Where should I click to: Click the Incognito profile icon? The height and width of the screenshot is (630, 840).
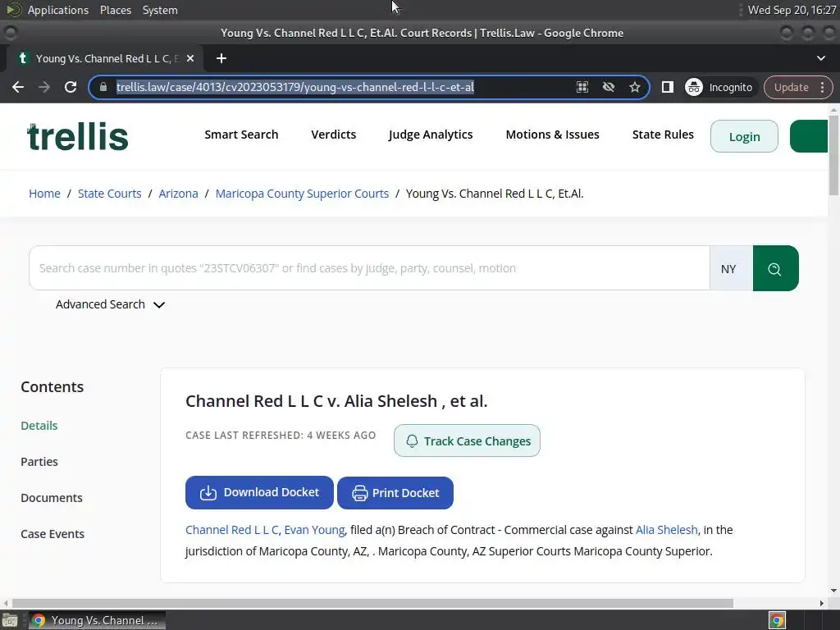(x=694, y=87)
